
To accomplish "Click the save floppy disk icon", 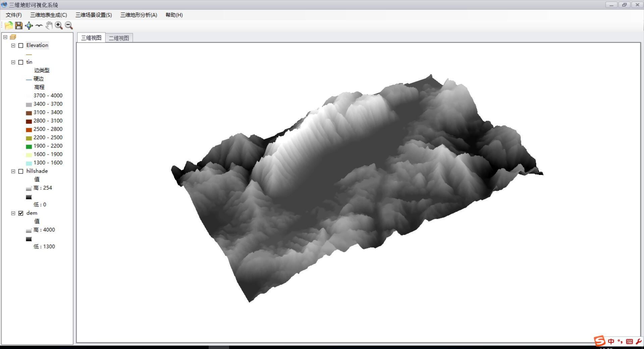I will tap(19, 26).
